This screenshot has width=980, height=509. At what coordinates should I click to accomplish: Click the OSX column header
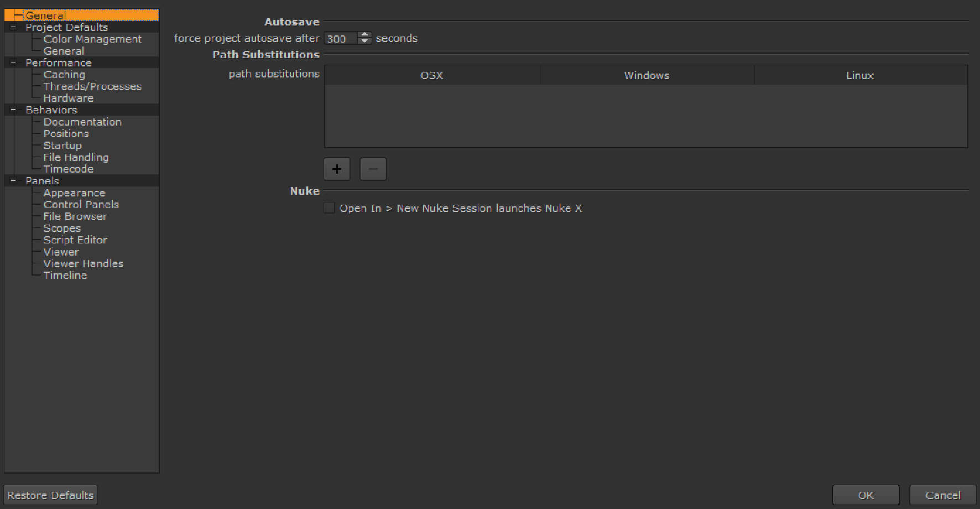click(x=431, y=75)
